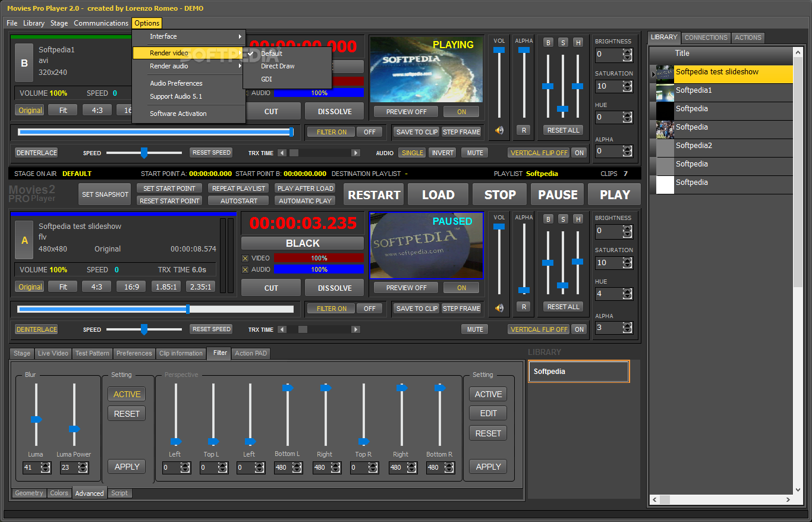Screen dimensions: 812x522
Task: Click the Softpedia1 library thumbnail
Action: point(665,93)
